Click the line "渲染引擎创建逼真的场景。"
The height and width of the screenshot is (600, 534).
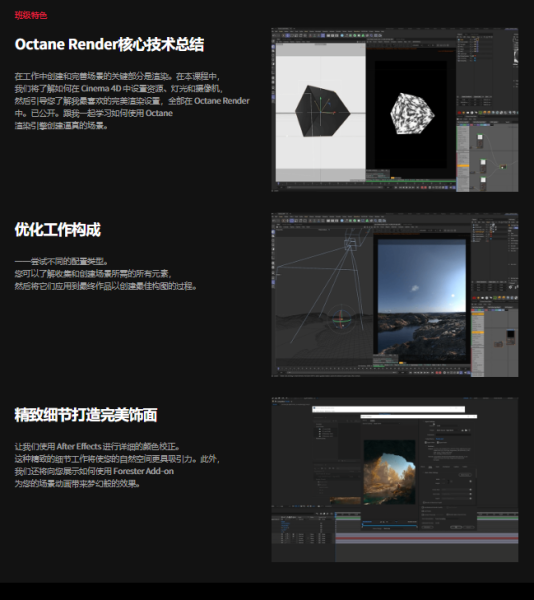(x=61, y=126)
